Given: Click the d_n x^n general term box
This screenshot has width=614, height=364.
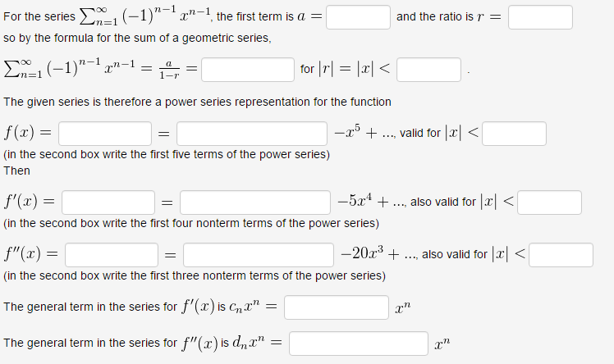Looking at the screenshot, I should click(358, 344).
